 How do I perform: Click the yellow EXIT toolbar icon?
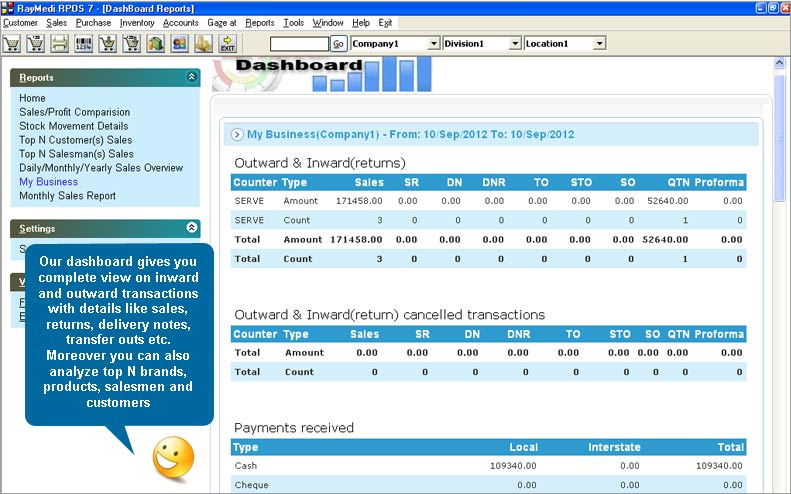[228, 44]
